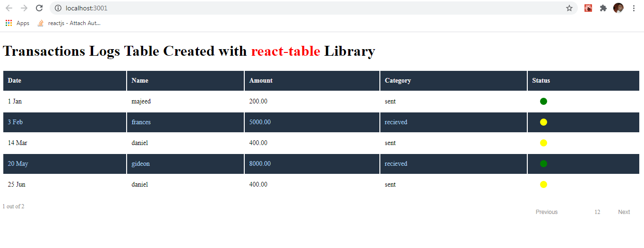Image resolution: width=644 pixels, height=248 pixels.
Task: Sort by the Status column header
Action: pos(584,81)
